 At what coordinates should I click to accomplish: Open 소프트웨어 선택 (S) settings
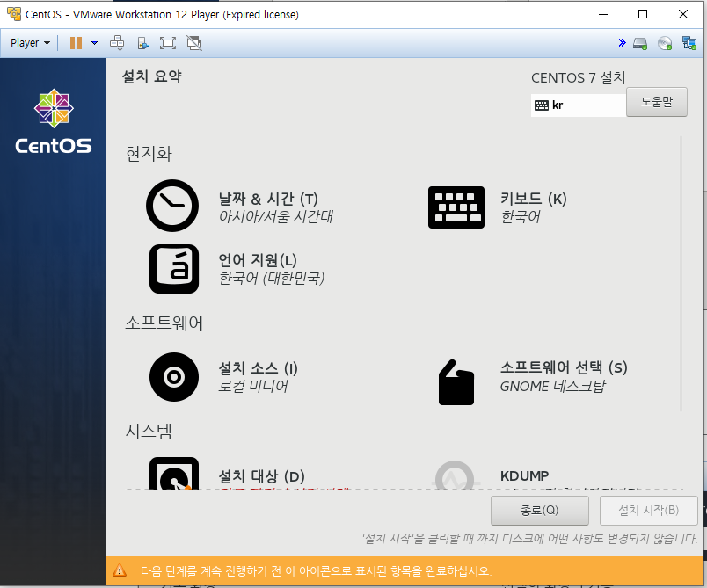564,377
